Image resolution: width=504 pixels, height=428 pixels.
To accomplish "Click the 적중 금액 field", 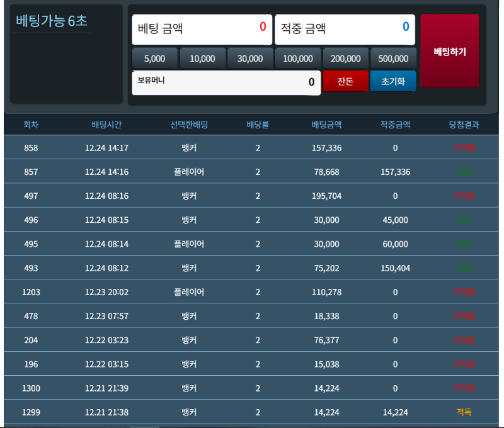I will coord(345,29).
